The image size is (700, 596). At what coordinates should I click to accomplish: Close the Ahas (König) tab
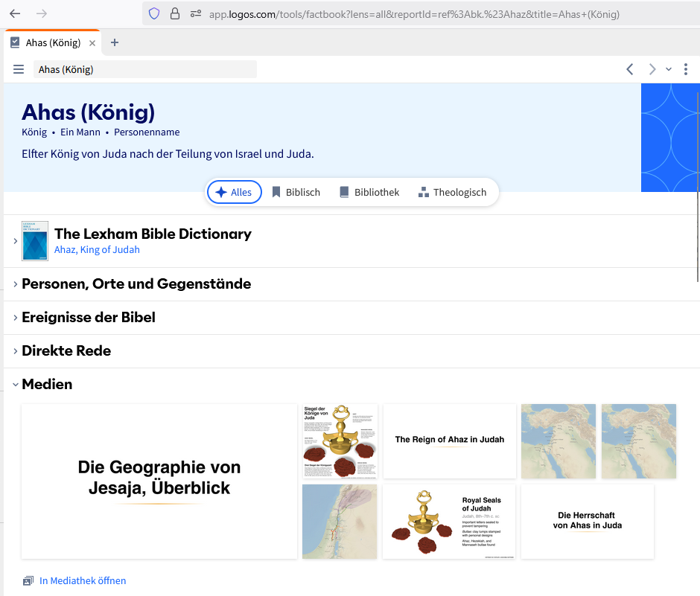[x=92, y=43]
